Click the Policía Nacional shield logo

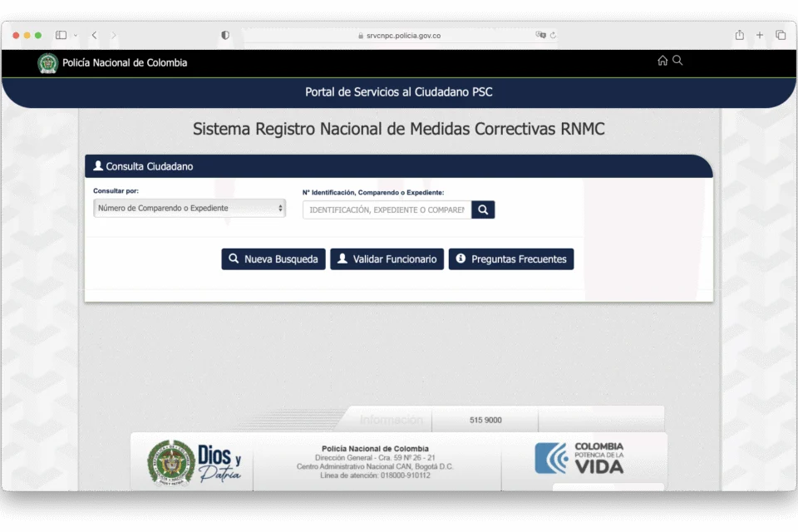pyautogui.click(x=48, y=63)
